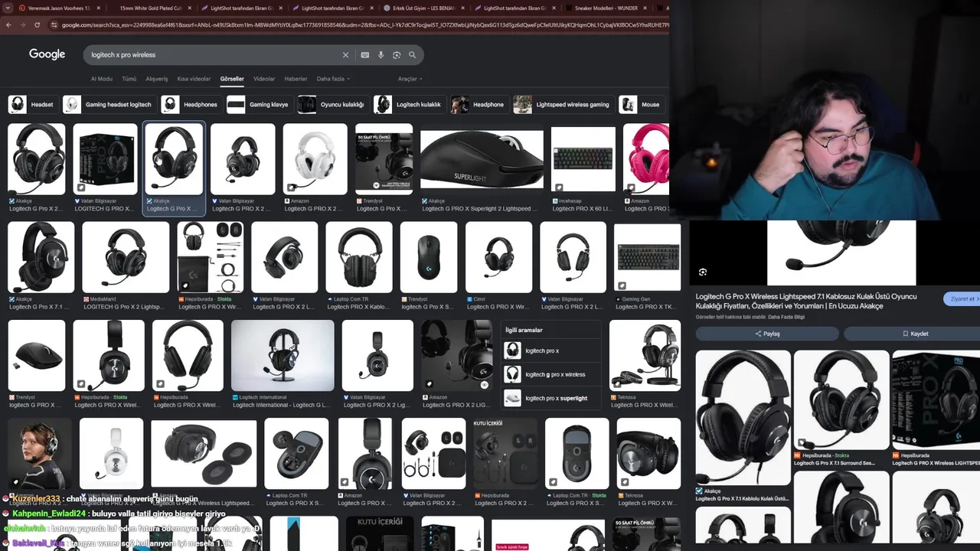Open the Gaming Gen PRO X TKL keyboard image
Screen dimensions: 980x551
[x=647, y=257]
